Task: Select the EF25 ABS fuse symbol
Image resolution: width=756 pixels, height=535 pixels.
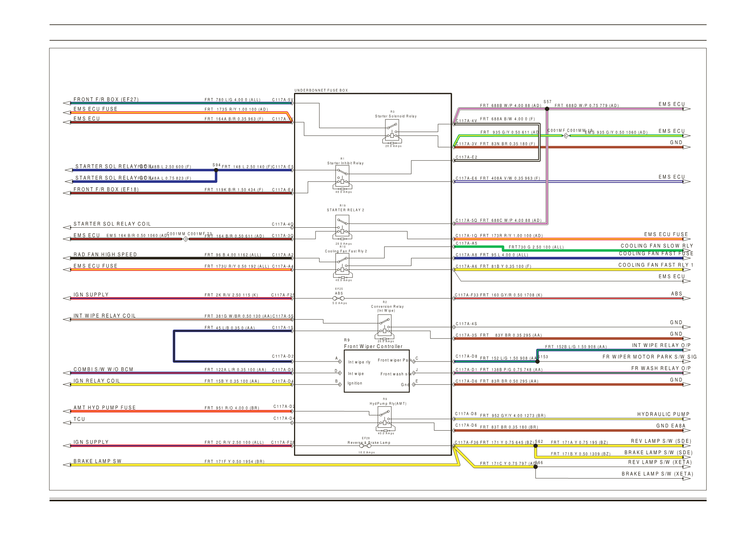Action: click(x=338, y=298)
